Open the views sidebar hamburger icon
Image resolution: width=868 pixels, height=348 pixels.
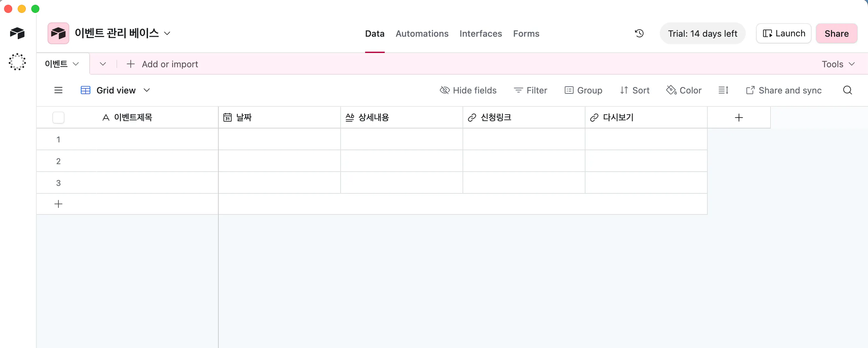pos(58,90)
